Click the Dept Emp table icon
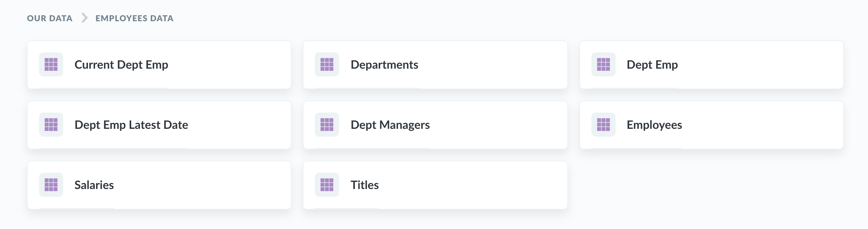This screenshot has width=868, height=229. pos(603,65)
